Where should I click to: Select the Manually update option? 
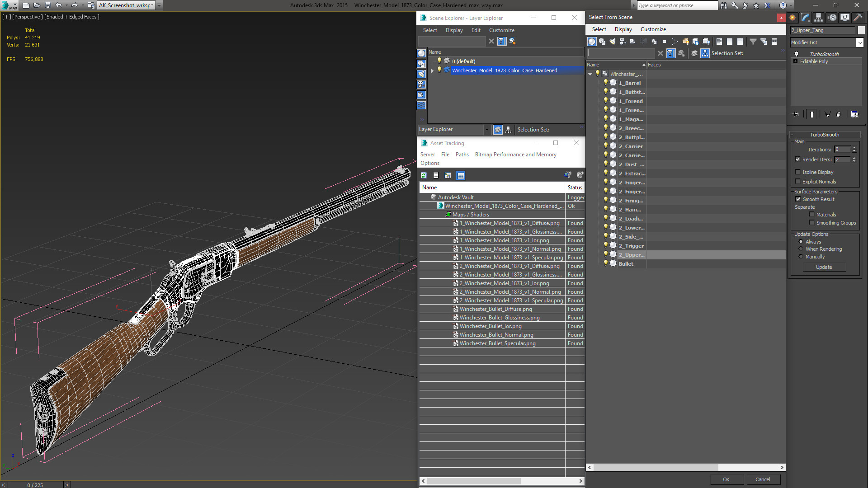point(801,257)
